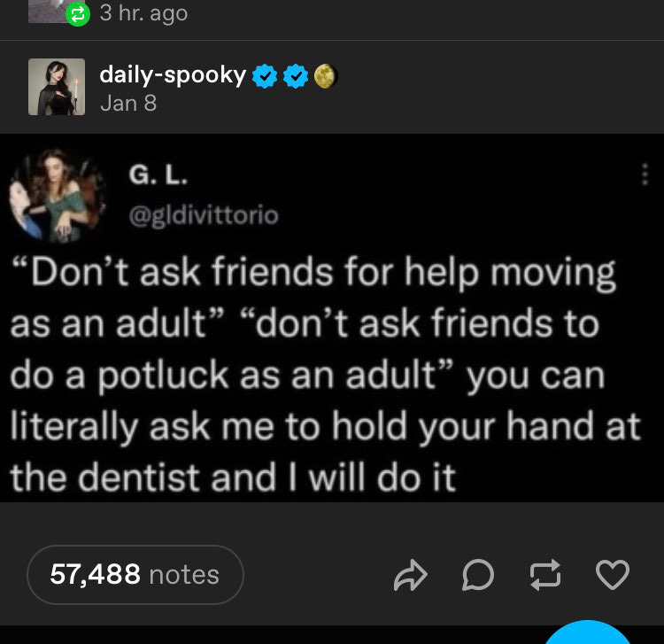Screen dimensions: 664x644
Task: Open the "3 hr. ago" timestamp
Action: tap(143, 13)
